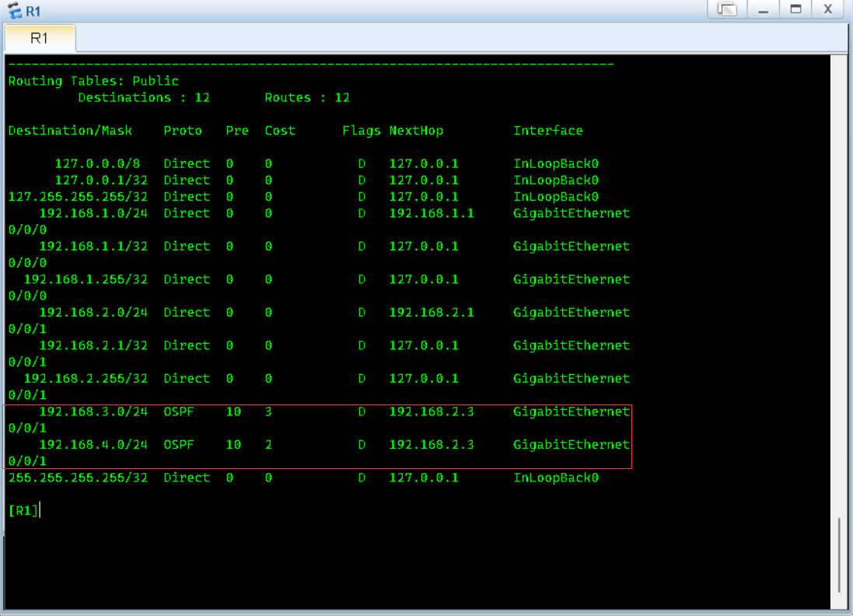Screen dimensions: 853x616
Task: Click the NextHop column header
Action: [x=416, y=131]
